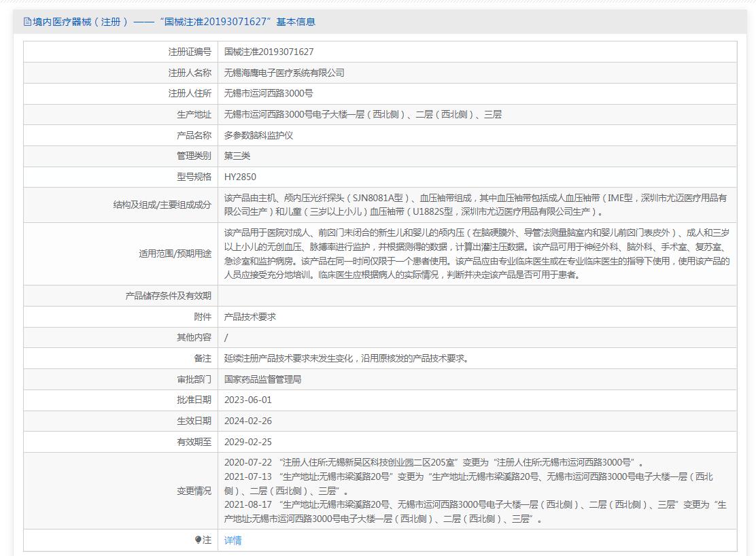This screenshot has width=756, height=556.
Task: Click the effective date 2024-02-26
Action: coord(247,421)
